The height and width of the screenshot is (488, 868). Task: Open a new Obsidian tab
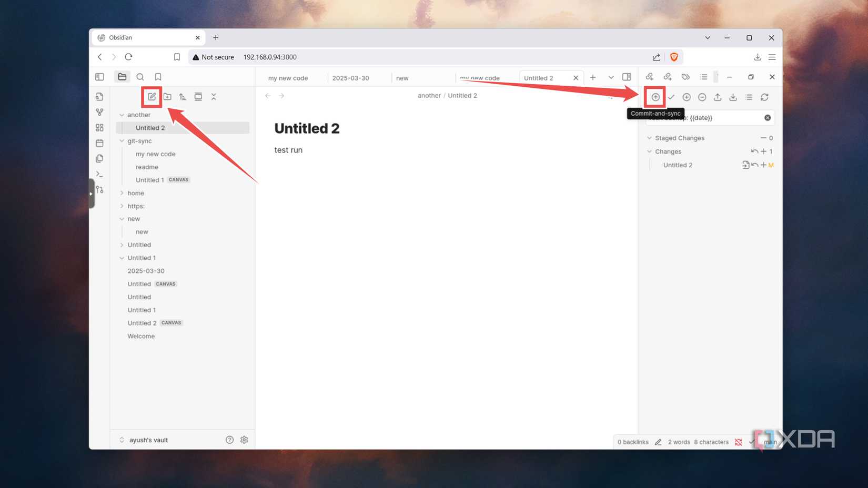point(593,77)
